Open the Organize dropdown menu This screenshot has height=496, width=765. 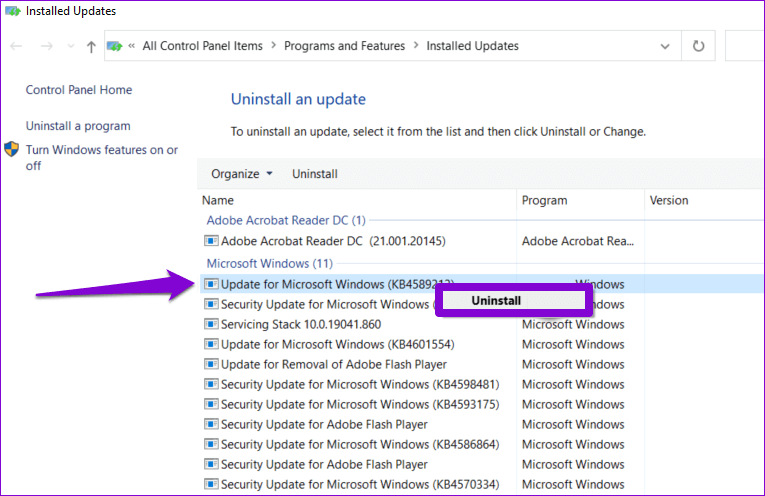point(242,174)
